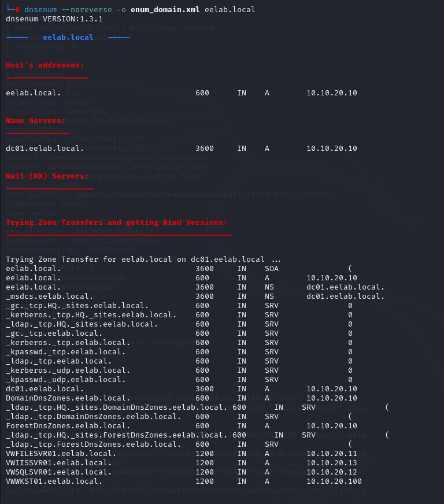Viewport: 444px width, 504px height.
Task: Click NS target in _msdcs row
Action: (x=345, y=297)
